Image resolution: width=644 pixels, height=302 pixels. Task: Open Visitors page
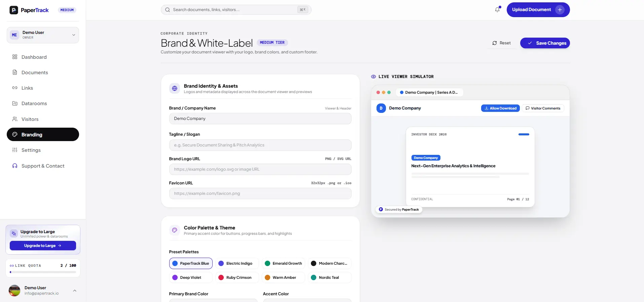click(x=43, y=119)
